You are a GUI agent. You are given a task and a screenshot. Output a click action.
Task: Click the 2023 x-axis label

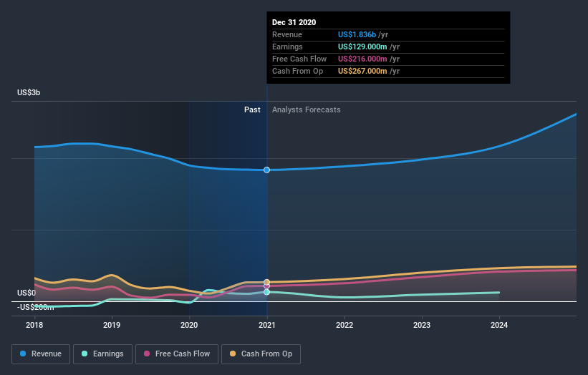(422, 325)
